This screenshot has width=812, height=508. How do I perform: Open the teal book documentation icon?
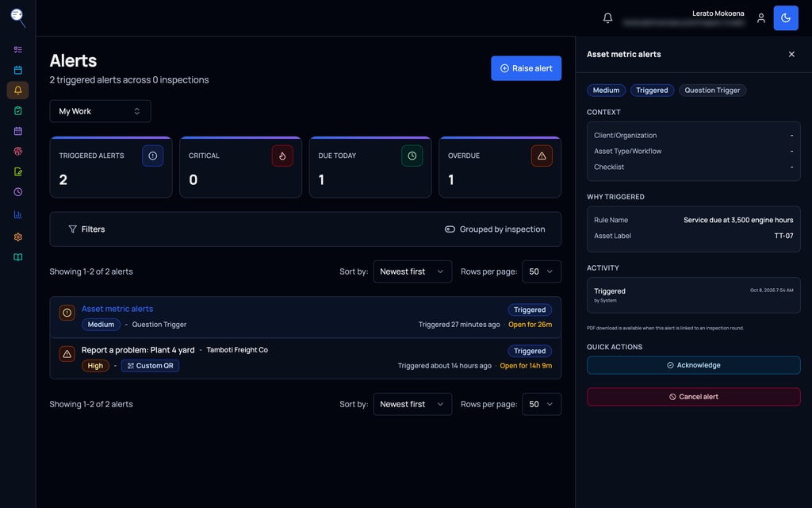tap(18, 257)
